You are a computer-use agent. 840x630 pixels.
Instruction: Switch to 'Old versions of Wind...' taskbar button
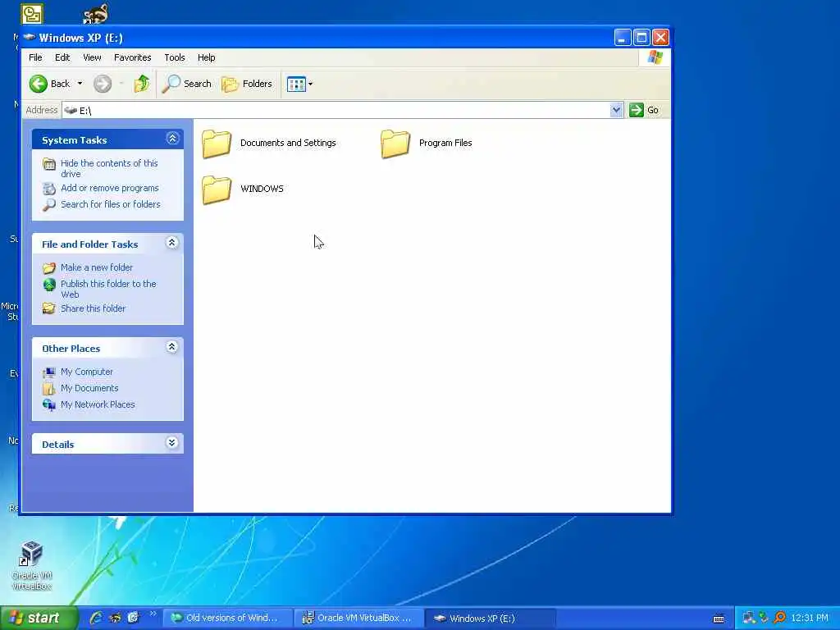[x=228, y=619]
